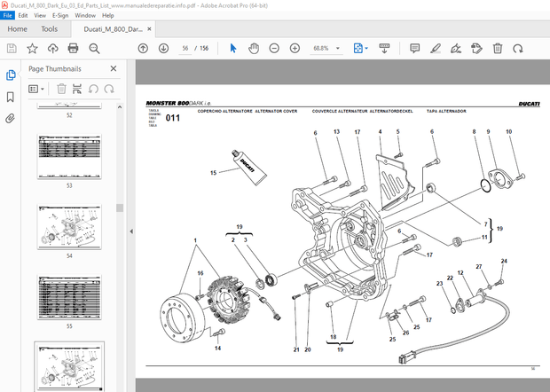Click the thumbnails panel scrollbar handle
This screenshot has width=550, height=392.
click(120, 208)
